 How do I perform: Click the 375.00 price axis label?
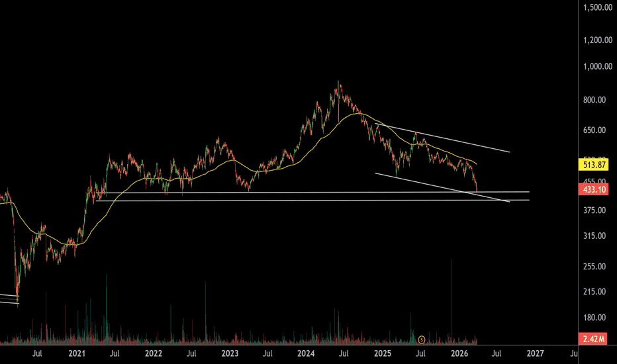[x=594, y=210]
